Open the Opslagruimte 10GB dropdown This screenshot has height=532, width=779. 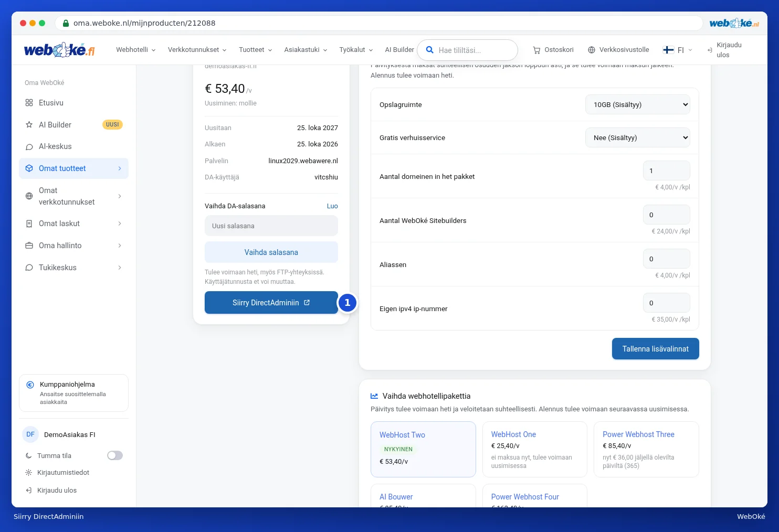coord(638,104)
